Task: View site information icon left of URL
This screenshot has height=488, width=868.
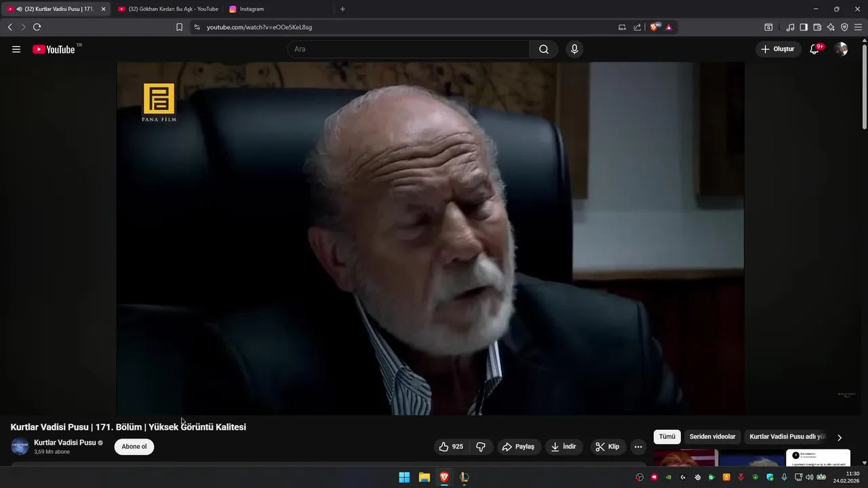Action: pos(197,27)
